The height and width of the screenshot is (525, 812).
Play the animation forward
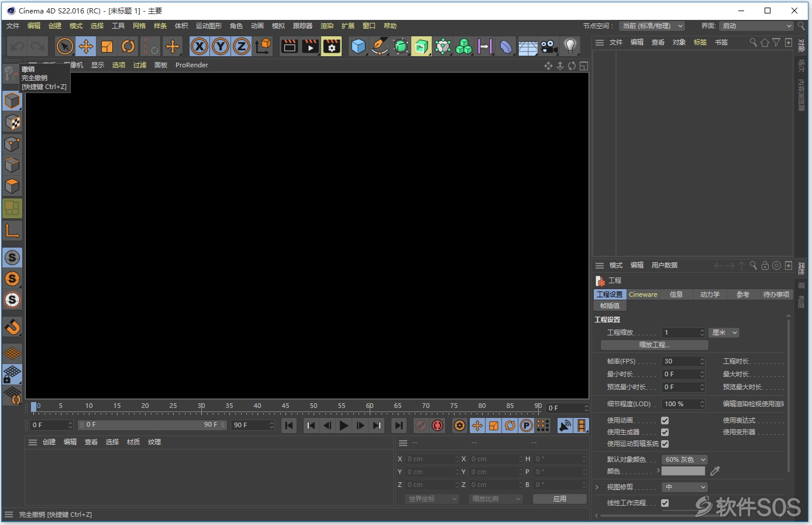tap(344, 426)
